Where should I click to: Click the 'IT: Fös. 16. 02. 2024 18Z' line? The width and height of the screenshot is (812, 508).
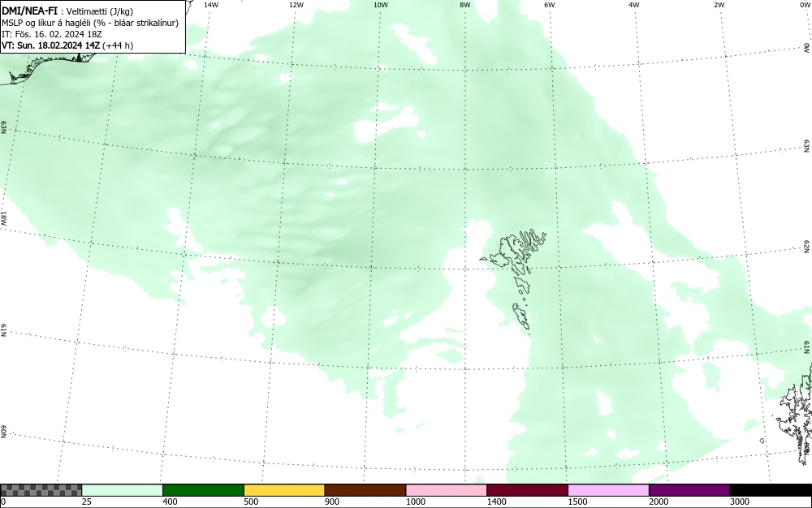(52, 34)
